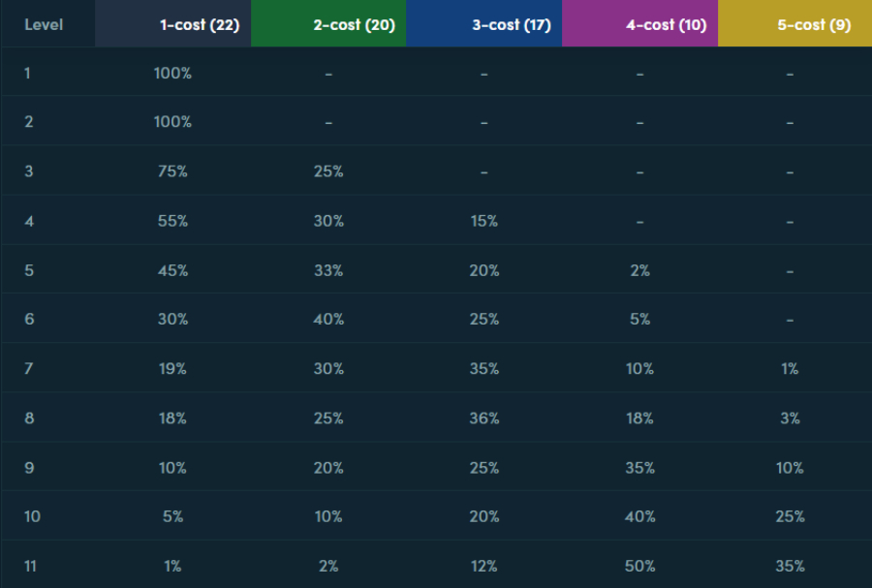The image size is (872, 588).
Task: Select the gold 5-cost (9) header
Action: pyautogui.click(x=814, y=24)
